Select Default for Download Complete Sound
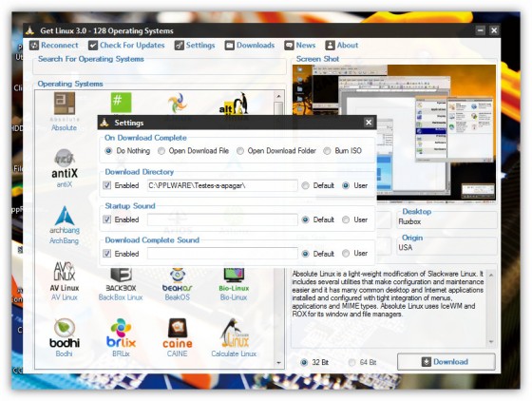The height and width of the screenshot is (401, 532). pyautogui.click(x=305, y=254)
